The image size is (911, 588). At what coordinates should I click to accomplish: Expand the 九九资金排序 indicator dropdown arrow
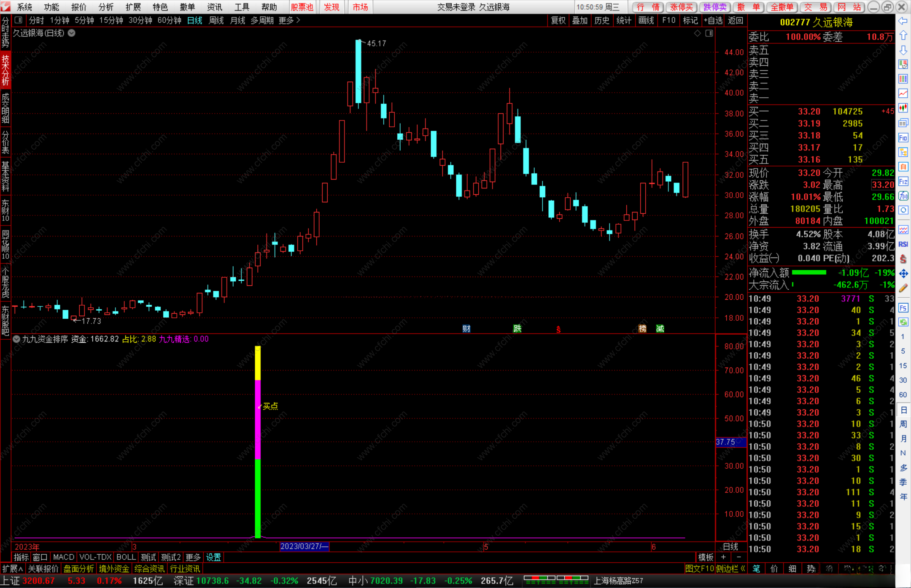coord(16,339)
